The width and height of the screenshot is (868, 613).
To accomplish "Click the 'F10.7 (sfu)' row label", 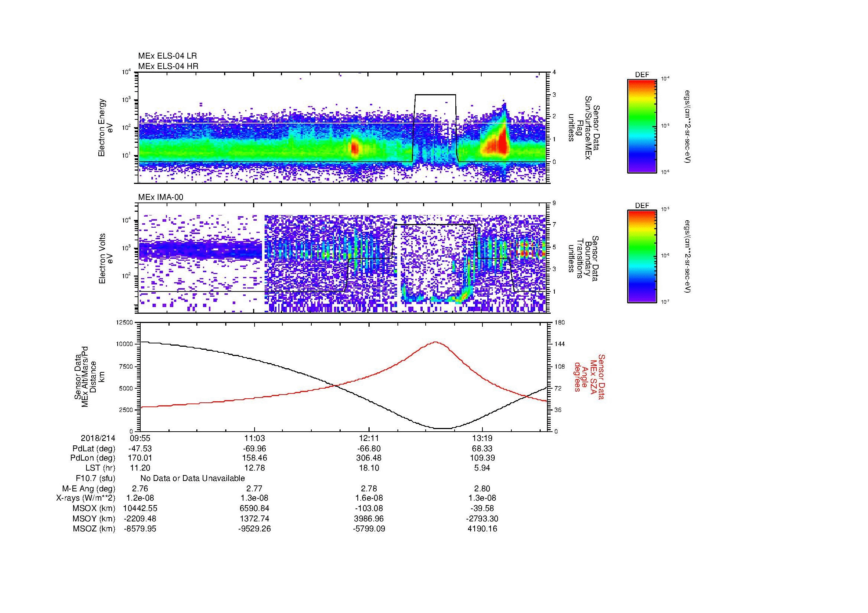I will [x=95, y=478].
